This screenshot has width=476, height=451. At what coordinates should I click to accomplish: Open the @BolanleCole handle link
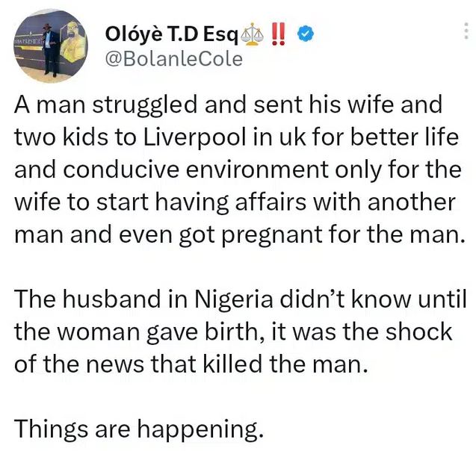pos(176,58)
